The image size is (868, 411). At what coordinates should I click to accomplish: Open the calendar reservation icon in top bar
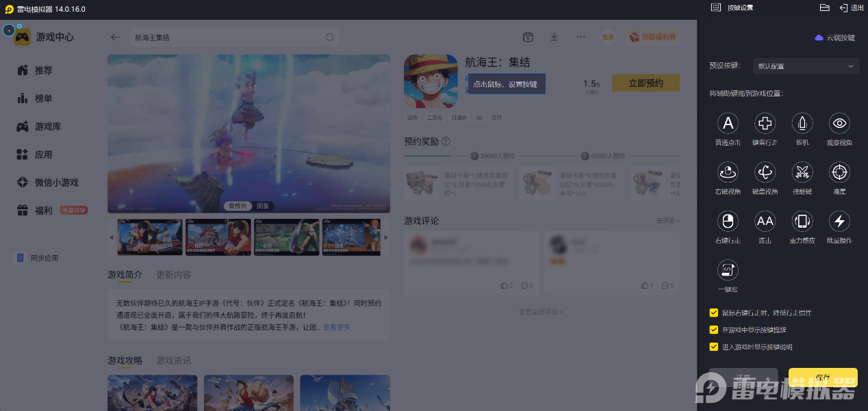[x=528, y=37]
